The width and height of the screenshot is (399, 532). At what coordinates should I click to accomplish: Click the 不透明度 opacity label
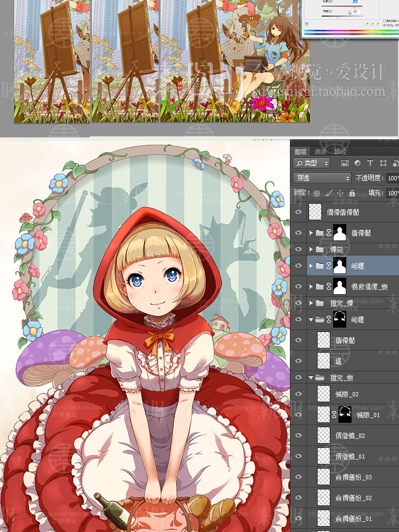point(370,178)
